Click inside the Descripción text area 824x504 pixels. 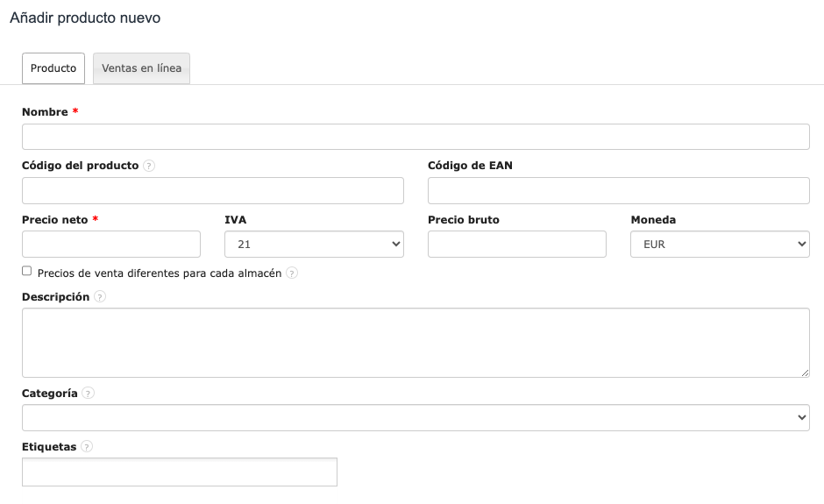[x=416, y=342]
